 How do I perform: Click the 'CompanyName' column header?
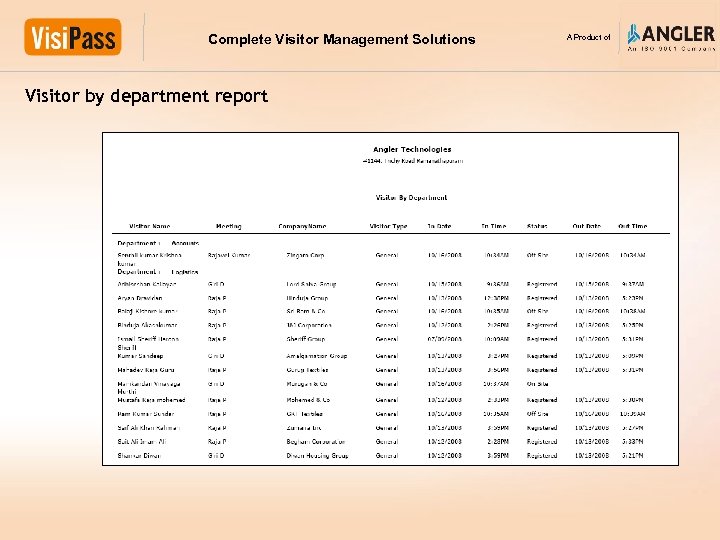click(302, 226)
